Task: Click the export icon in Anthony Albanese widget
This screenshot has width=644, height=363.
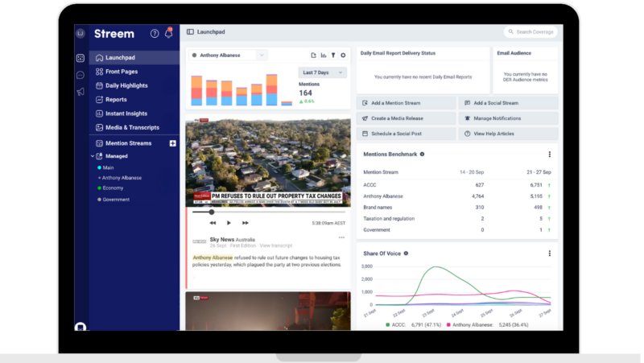Action: click(x=313, y=55)
